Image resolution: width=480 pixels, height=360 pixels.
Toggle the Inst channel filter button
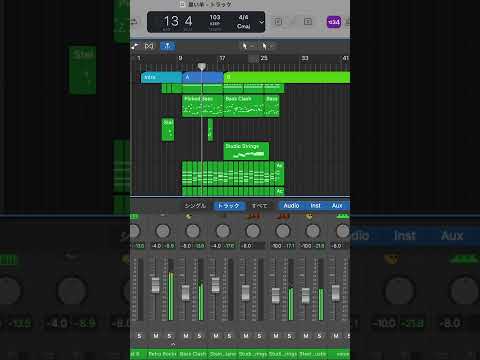315,206
